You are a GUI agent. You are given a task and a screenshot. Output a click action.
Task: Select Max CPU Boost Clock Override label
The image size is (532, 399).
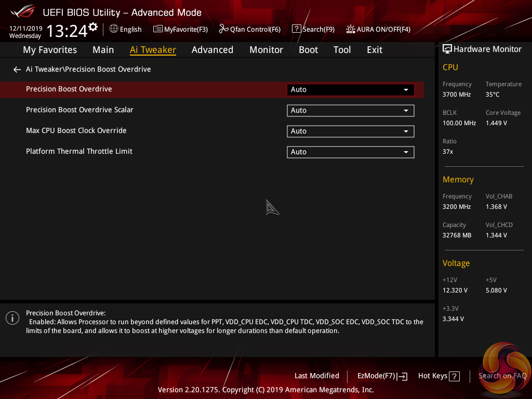[76, 130]
